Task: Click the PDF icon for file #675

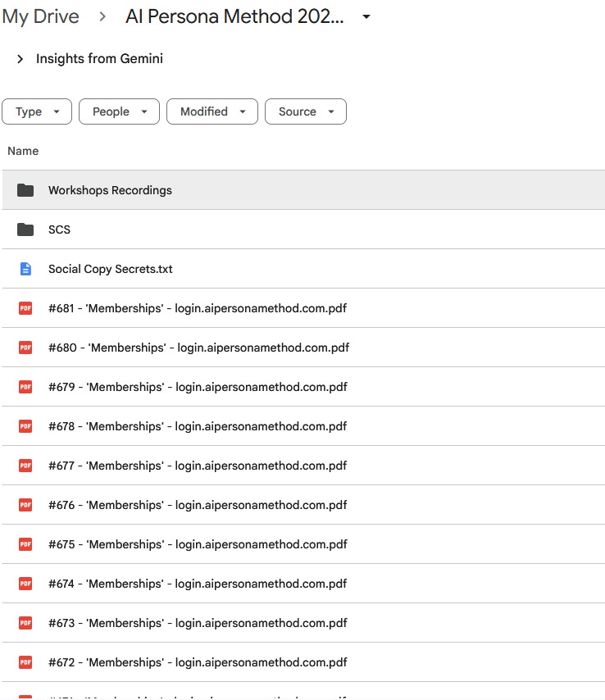Action: click(x=25, y=544)
